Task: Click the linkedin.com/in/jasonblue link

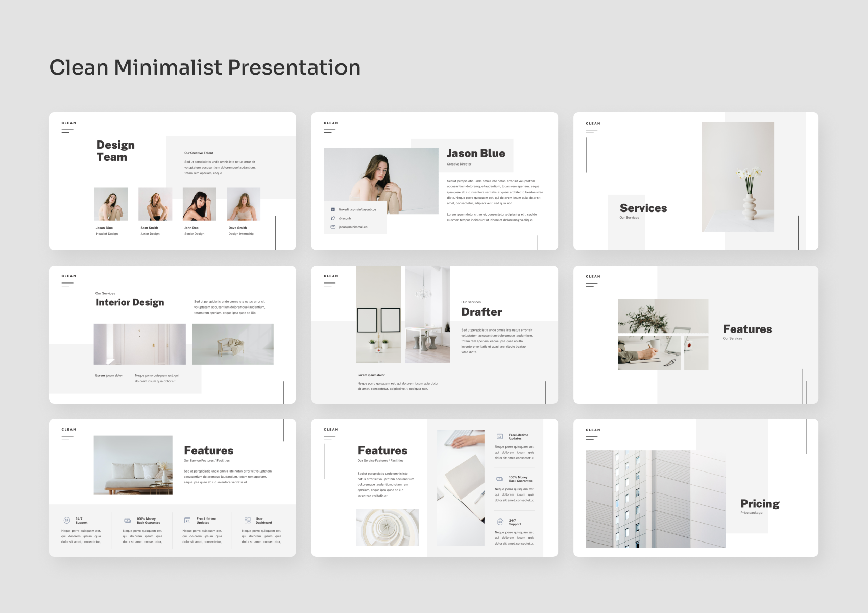Action: point(357,209)
